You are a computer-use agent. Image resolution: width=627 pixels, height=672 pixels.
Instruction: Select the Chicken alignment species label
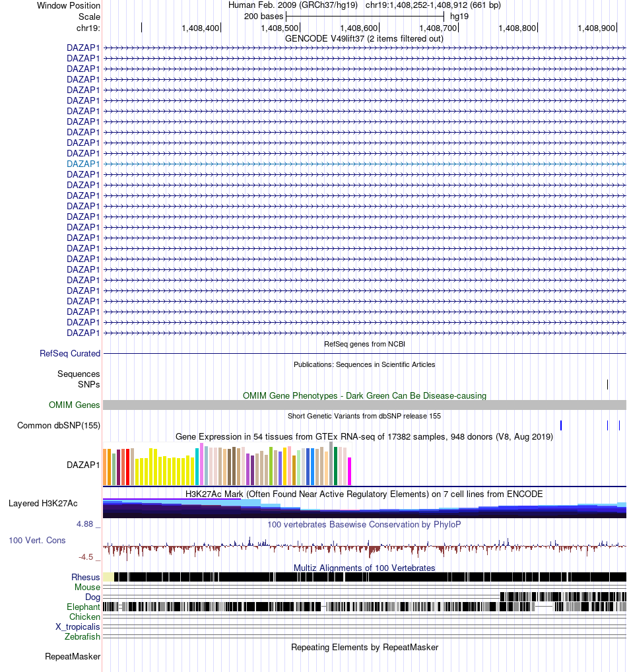[84, 617]
